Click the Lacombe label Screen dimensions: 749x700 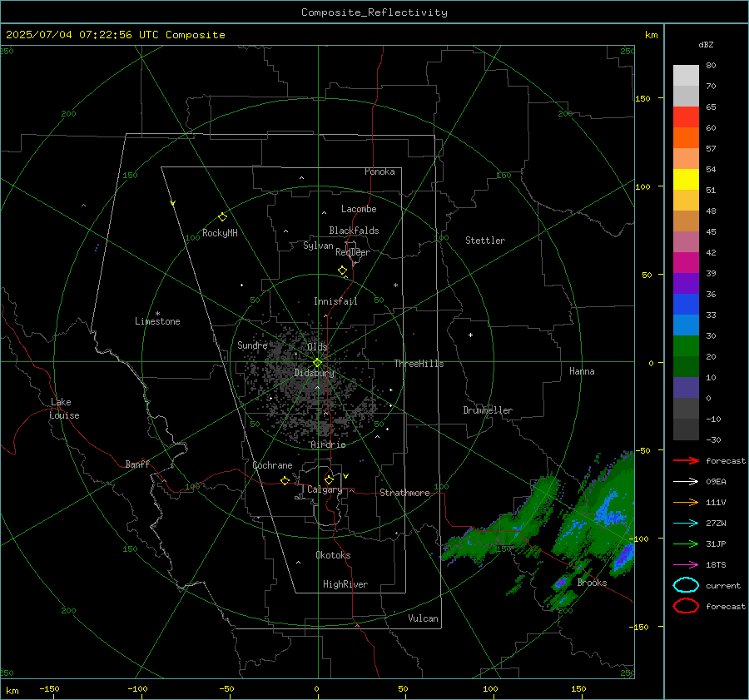click(x=359, y=209)
